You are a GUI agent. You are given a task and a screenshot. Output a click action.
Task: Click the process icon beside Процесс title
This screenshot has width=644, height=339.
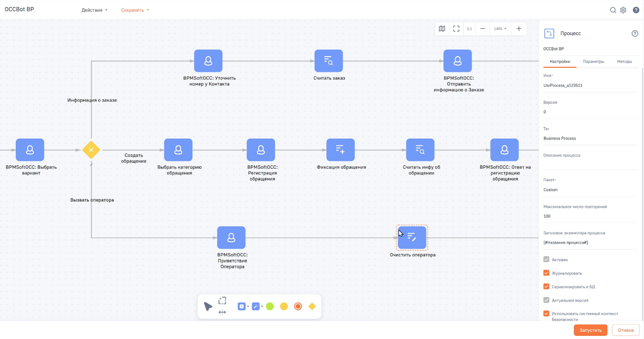(x=549, y=33)
